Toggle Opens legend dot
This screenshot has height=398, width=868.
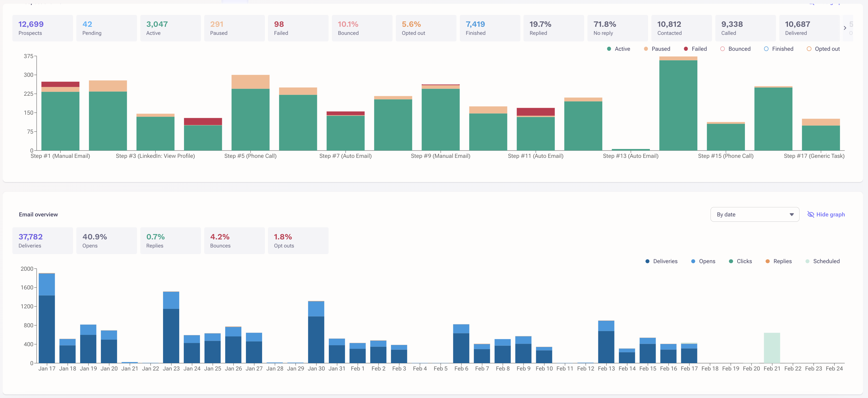click(693, 261)
